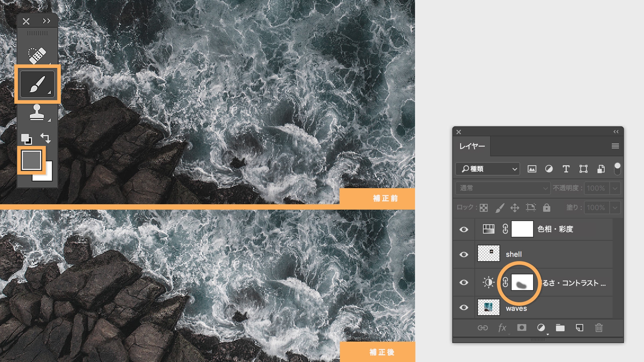Open the blend mode dropdown showing 通常
Screen dimensions: 644x362
click(502, 188)
